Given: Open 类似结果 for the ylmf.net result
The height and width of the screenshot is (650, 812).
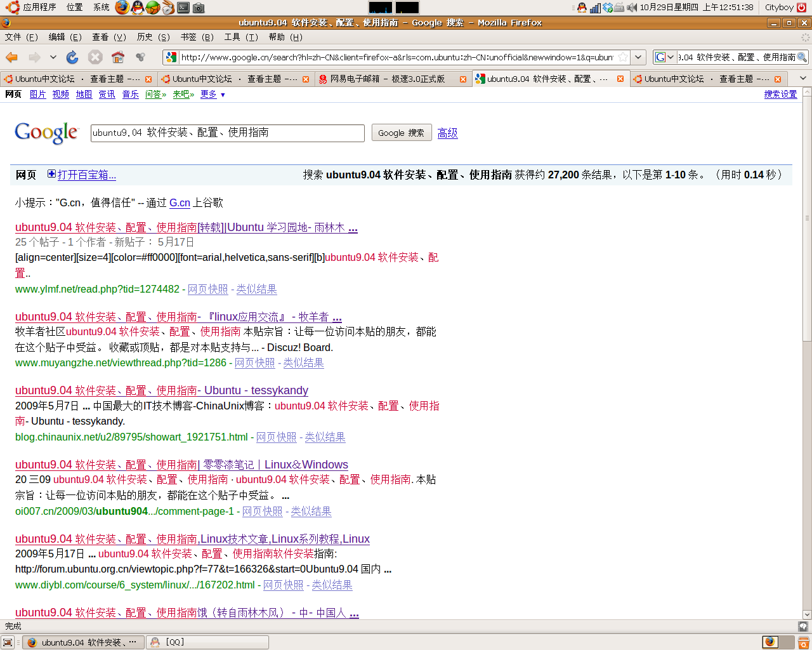Looking at the screenshot, I should pos(256,289).
